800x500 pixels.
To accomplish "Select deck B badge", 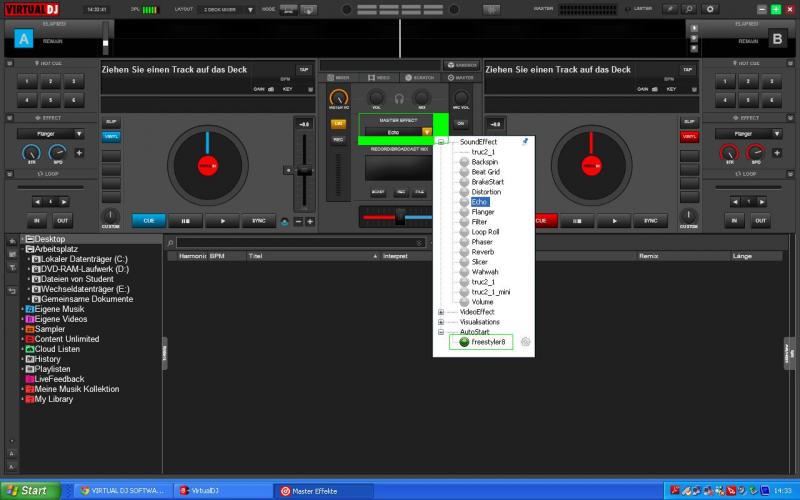I will click(777, 39).
